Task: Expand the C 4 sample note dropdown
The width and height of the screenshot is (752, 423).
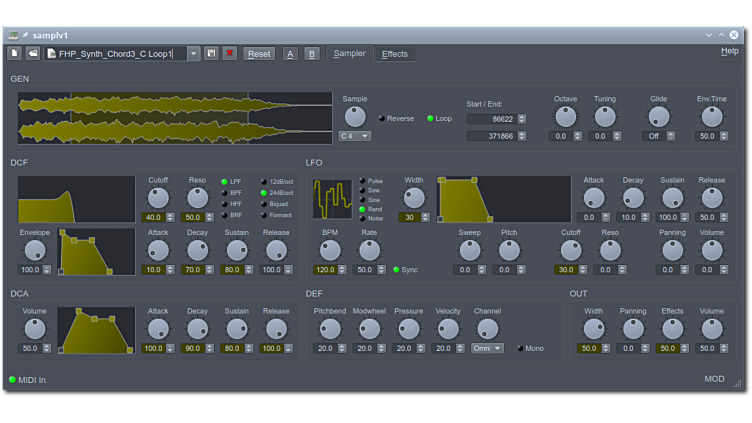Action: 355,136
